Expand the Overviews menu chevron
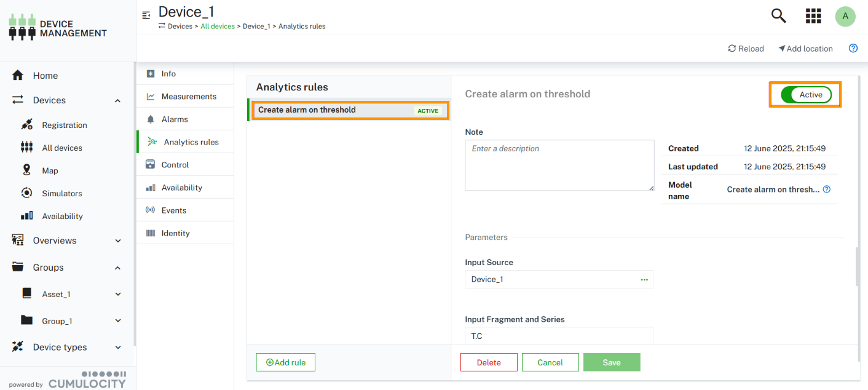The height and width of the screenshot is (390, 868). 118,241
